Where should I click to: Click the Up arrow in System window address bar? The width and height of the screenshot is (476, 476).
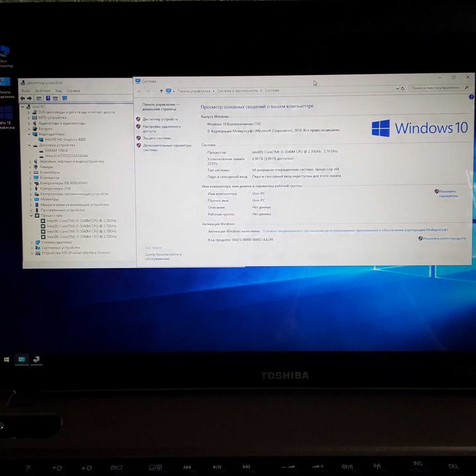[161, 91]
